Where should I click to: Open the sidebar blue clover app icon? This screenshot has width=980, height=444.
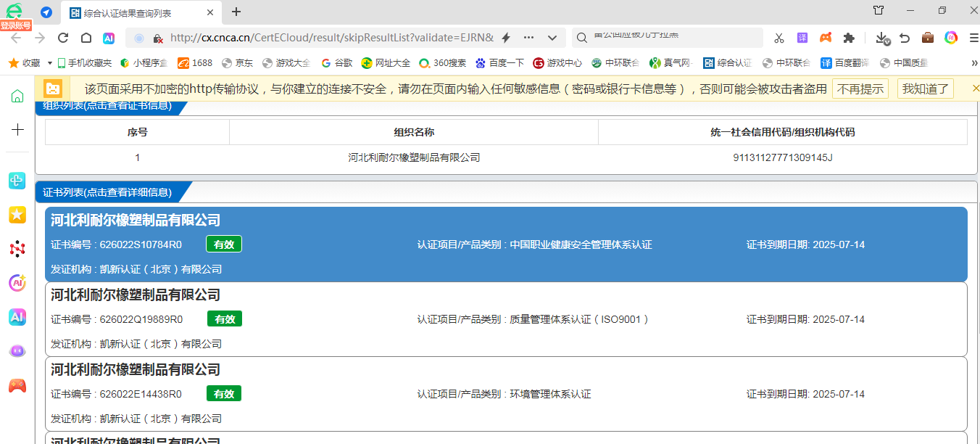(17, 181)
